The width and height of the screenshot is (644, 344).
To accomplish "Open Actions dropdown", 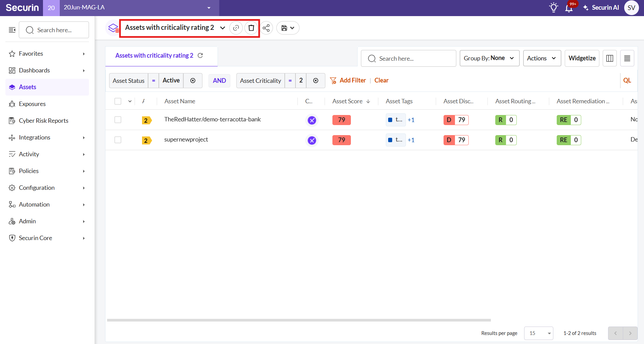I will (x=542, y=58).
